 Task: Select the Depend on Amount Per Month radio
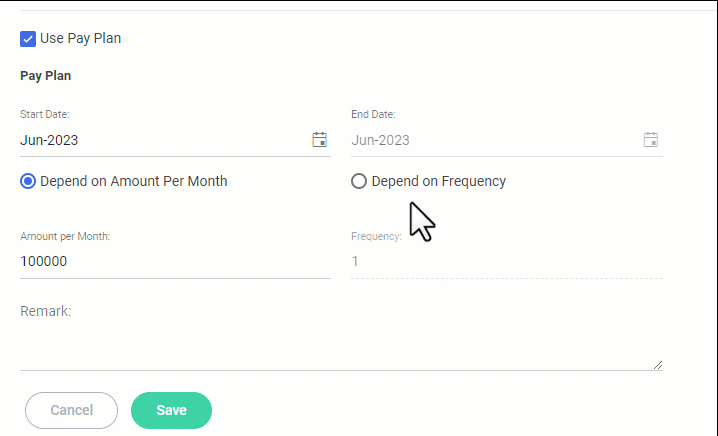[28, 181]
